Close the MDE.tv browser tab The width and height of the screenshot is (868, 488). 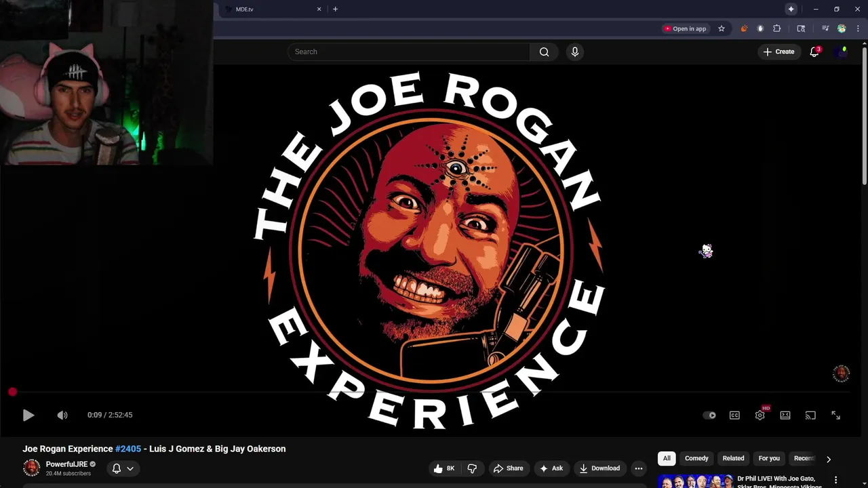point(319,9)
